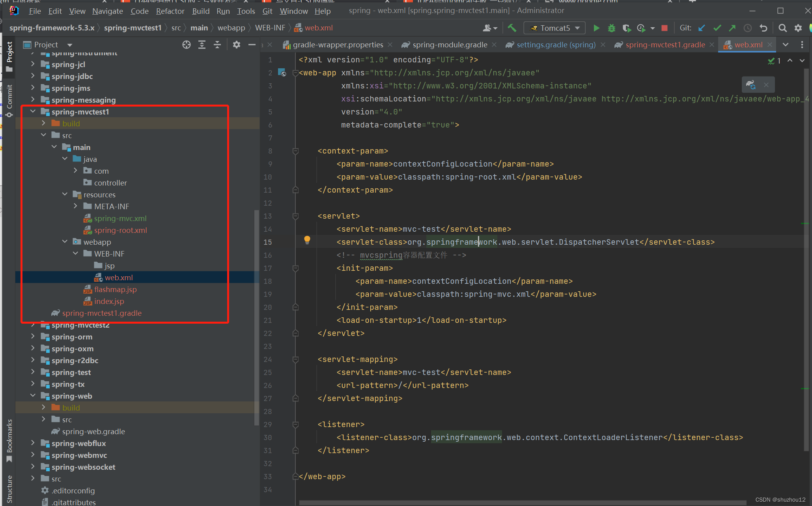This screenshot has width=812, height=506.
Task: Expand all nodes in Project panel
Action: [x=202, y=45]
